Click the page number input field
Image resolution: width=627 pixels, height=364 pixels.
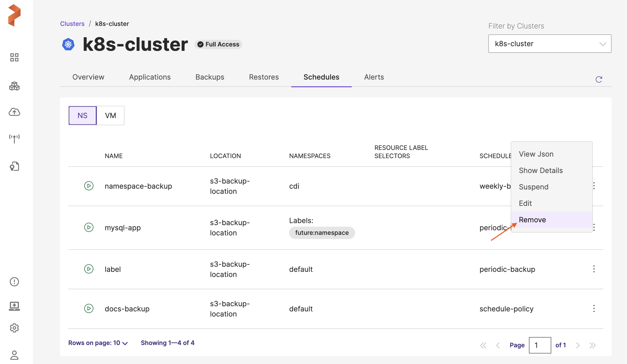[x=540, y=345]
